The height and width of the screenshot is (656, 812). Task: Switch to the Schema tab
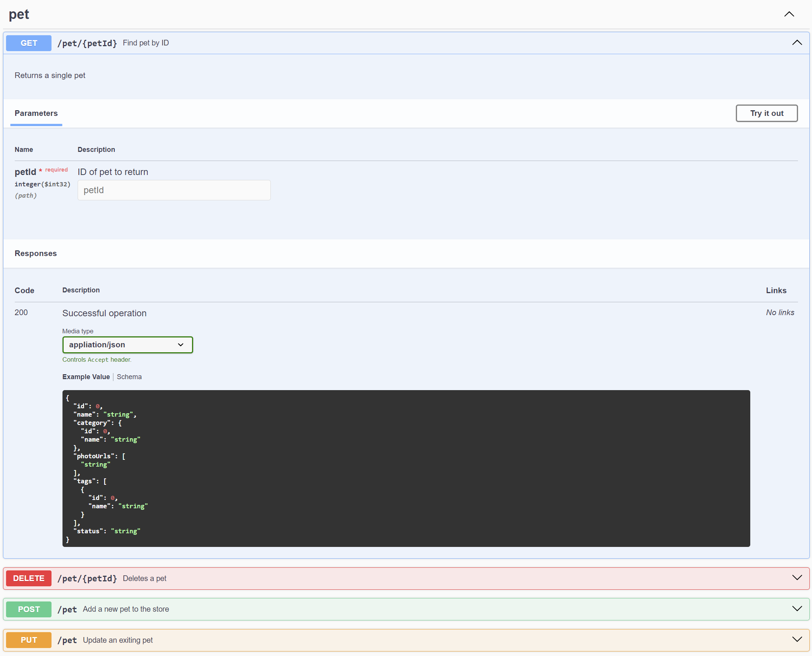click(x=129, y=377)
